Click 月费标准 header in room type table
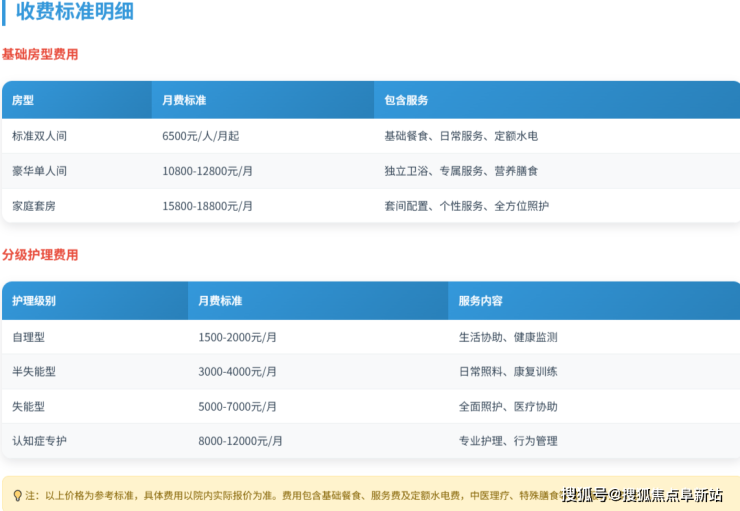740x511 pixels. pos(184,100)
